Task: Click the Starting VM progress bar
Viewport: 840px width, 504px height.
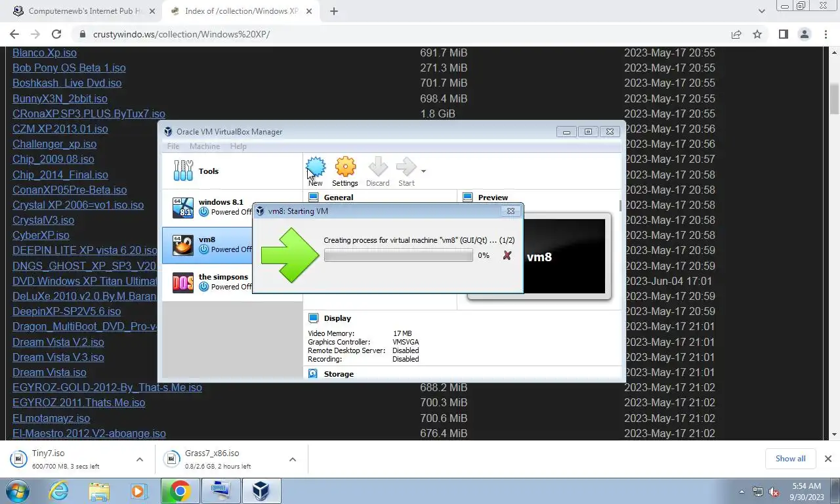Action: click(398, 255)
